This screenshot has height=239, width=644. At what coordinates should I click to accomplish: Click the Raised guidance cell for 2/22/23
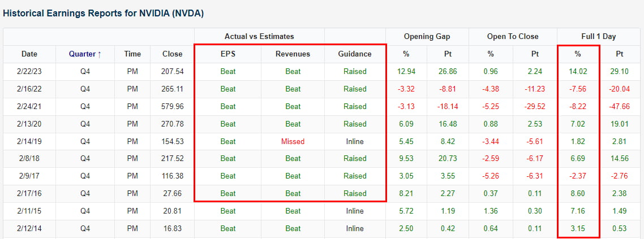click(x=355, y=71)
